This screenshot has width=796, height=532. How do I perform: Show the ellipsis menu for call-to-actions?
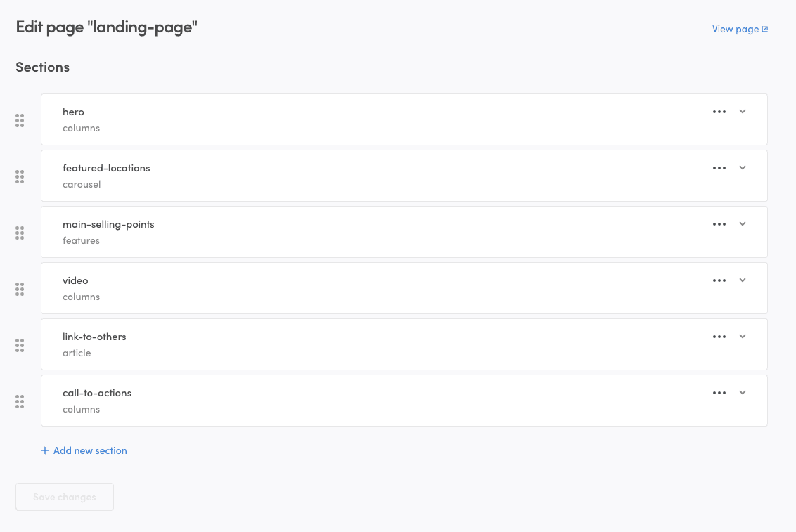[719, 393]
